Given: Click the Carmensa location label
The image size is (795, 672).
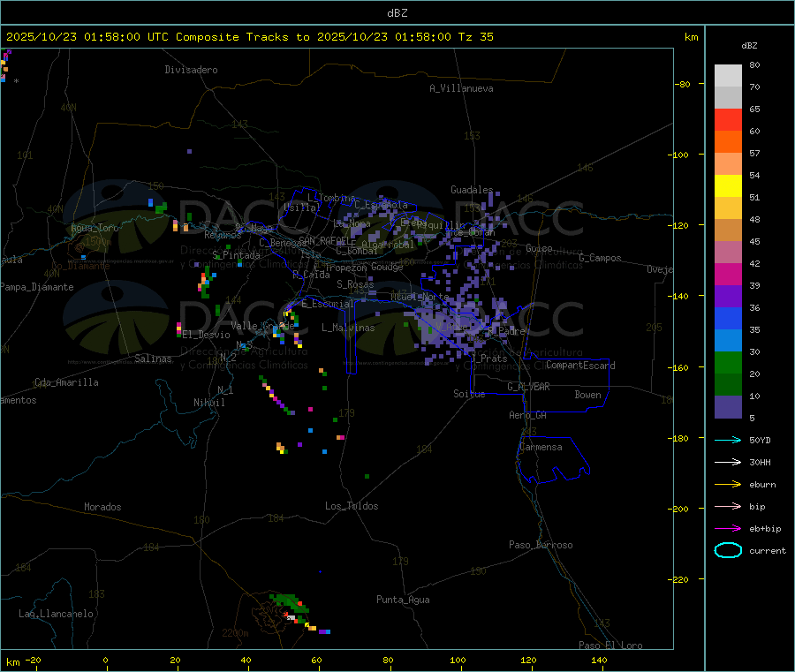Looking at the screenshot, I should pos(541,447).
